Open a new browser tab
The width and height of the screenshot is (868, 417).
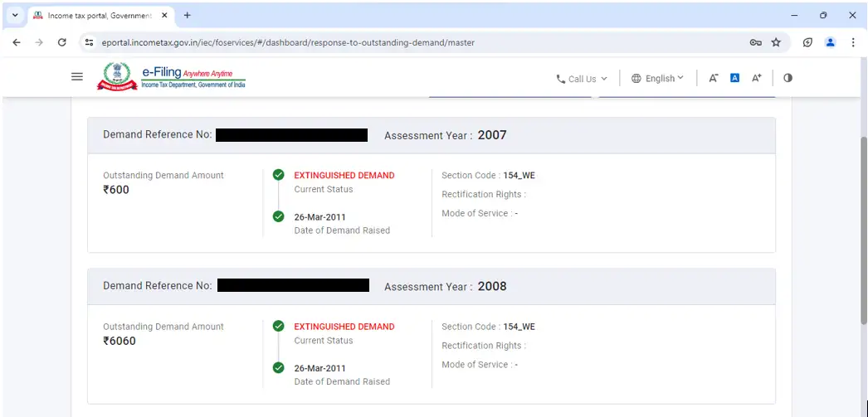(187, 16)
